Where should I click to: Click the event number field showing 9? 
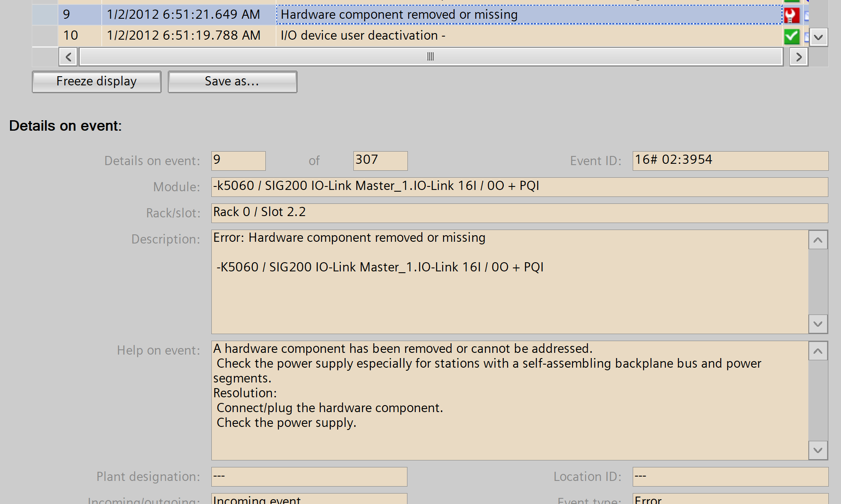point(238,160)
